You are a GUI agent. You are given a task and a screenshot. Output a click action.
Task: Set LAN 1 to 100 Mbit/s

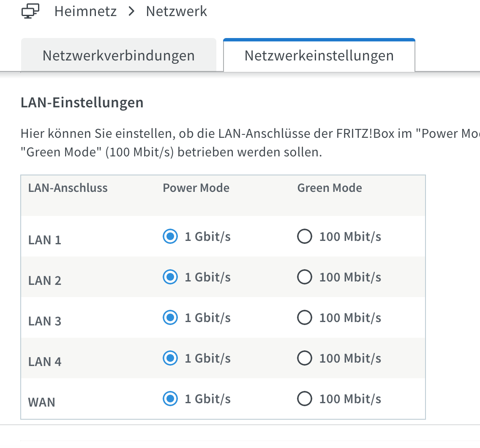click(305, 237)
